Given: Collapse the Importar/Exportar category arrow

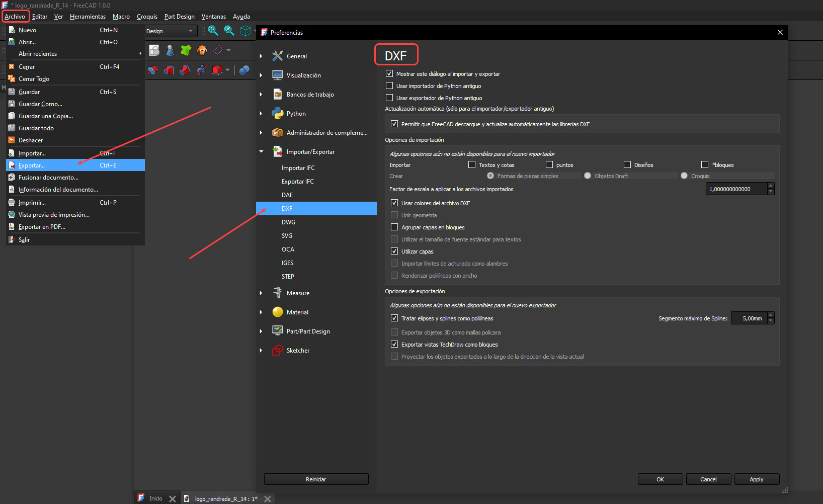Looking at the screenshot, I should coord(261,151).
